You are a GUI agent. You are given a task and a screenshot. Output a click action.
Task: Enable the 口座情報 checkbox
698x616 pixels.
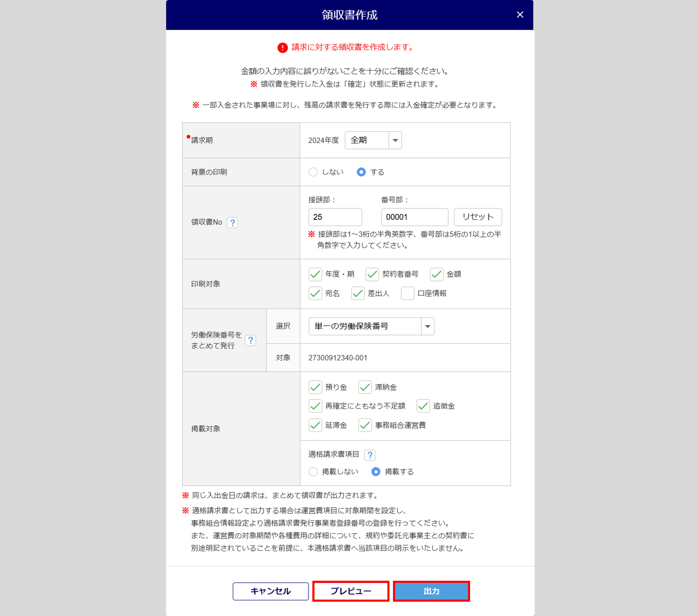tap(407, 294)
